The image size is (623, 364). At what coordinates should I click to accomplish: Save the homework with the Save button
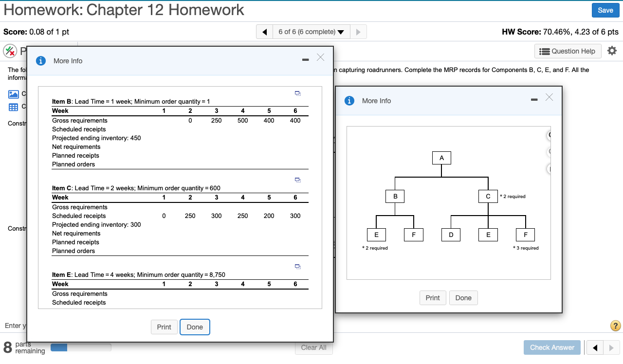605,10
